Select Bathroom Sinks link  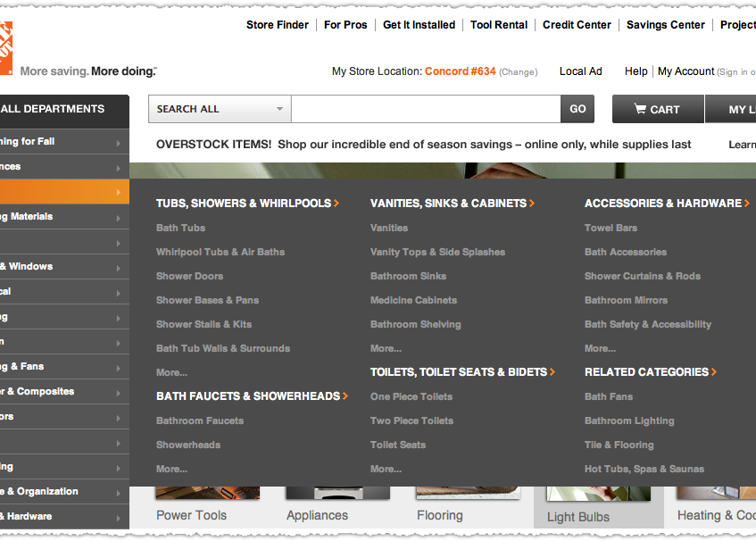click(409, 276)
